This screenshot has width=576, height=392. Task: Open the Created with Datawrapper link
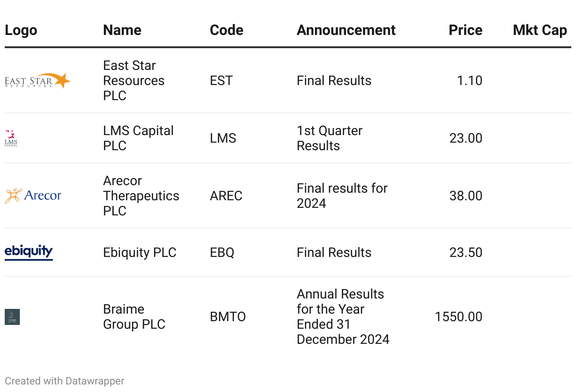65,381
